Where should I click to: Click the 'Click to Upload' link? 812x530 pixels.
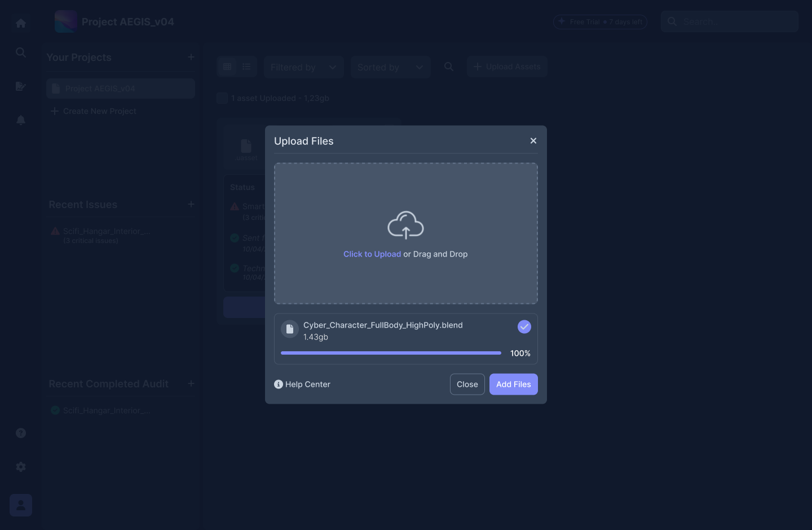pos(372,254)
